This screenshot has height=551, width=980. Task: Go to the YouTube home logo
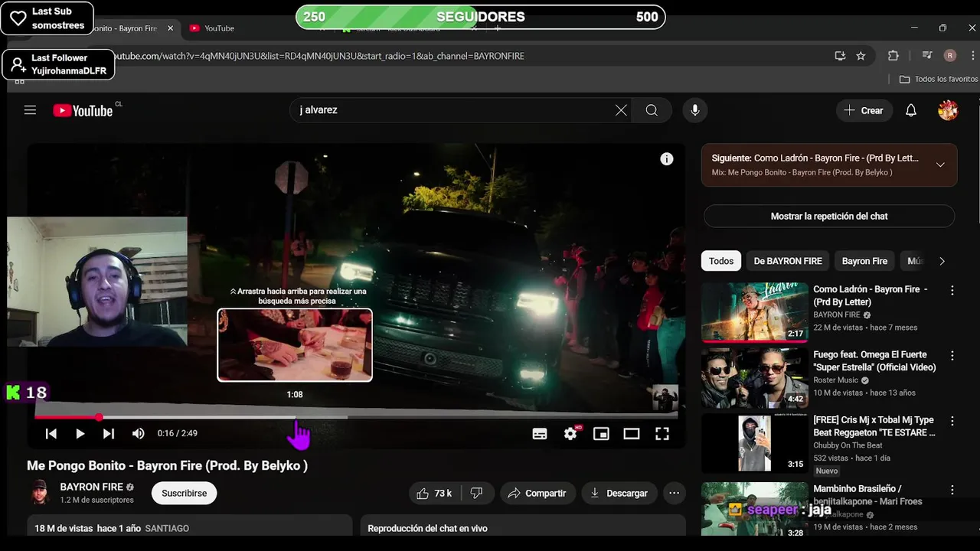(x=83, y=111)
